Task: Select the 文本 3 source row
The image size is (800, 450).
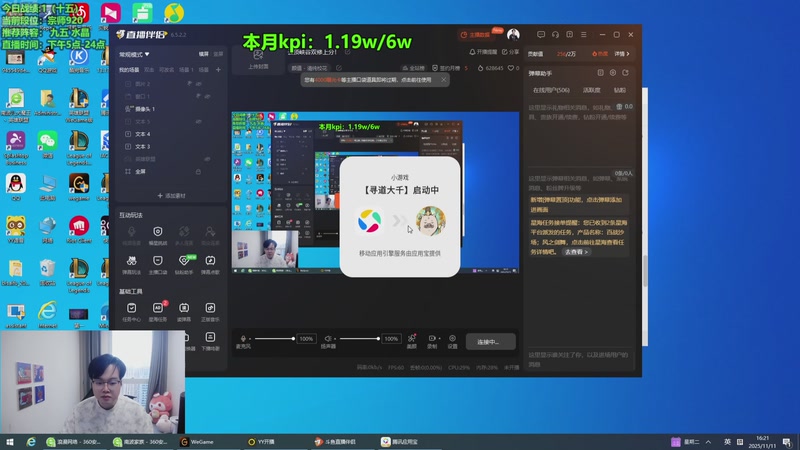Action: pos(169,146)
